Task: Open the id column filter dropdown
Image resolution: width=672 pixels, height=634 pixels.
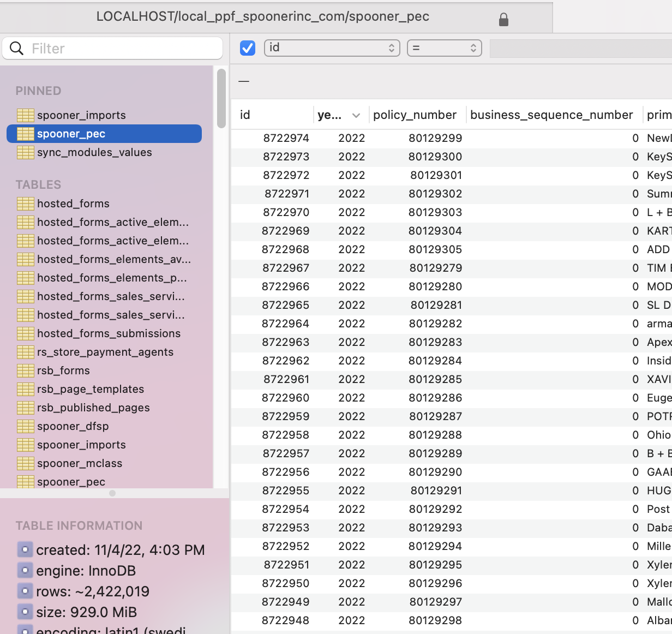Action: pos(332,48)
